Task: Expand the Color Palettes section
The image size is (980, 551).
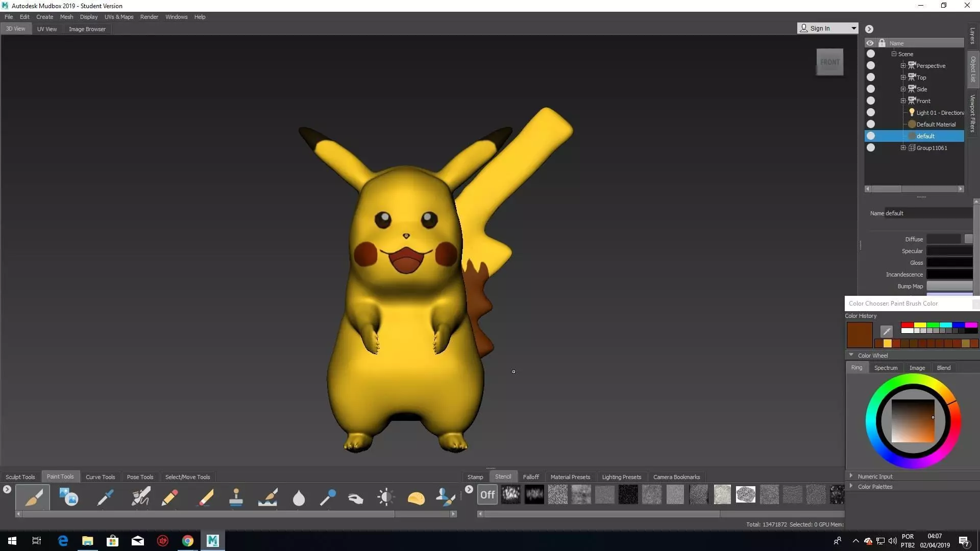Action: (851, 486)
